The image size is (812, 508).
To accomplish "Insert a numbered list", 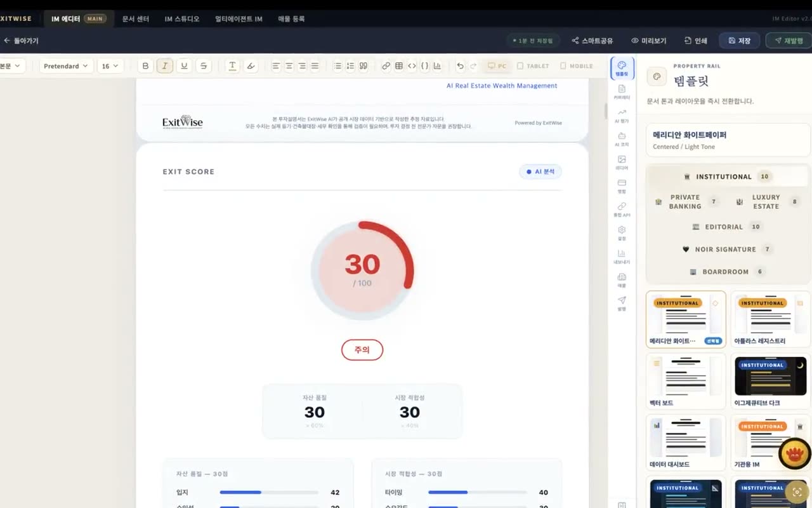I will tap(350, 66).
